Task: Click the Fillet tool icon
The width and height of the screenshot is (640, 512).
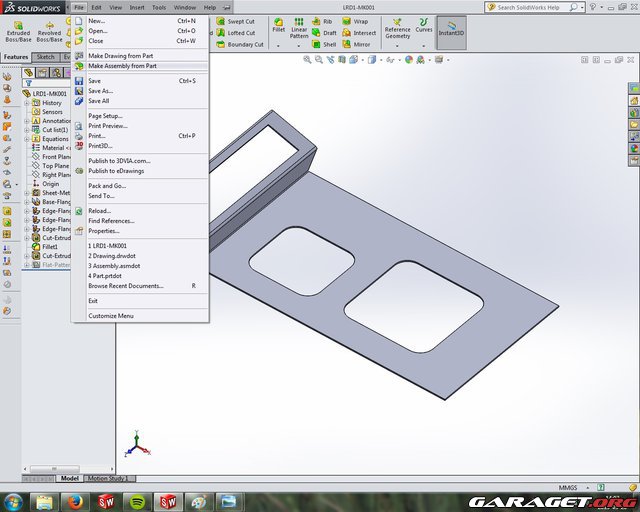Action: (279, 21)
